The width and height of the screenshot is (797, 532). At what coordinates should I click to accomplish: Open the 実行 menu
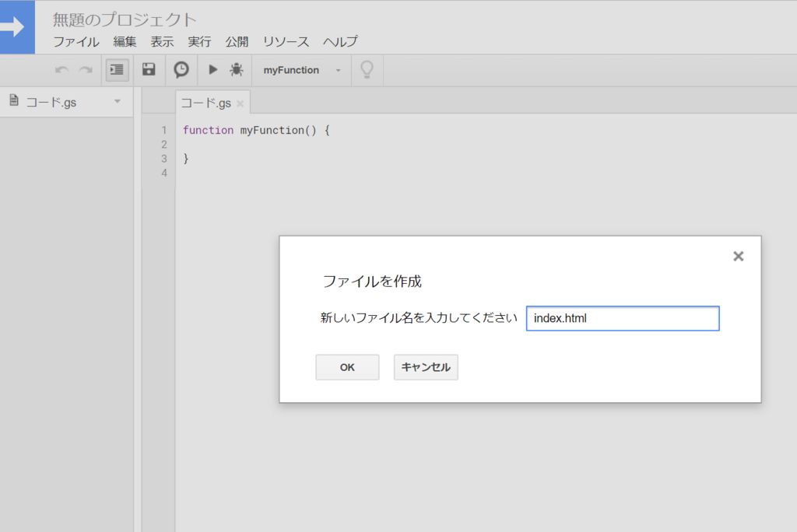point(199,42)
